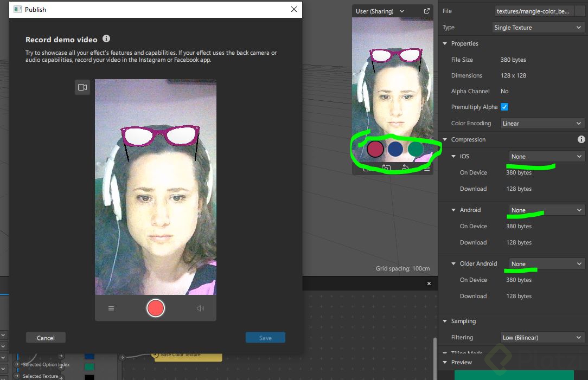
Task: Open the hamburger menu below the demo preview
Action: [111, 308]
